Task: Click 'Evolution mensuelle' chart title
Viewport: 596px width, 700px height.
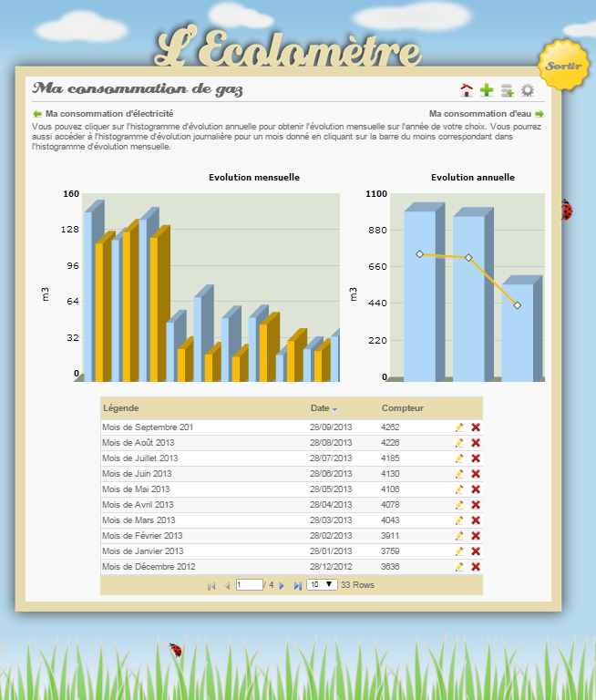Action: tap(254, 177)
